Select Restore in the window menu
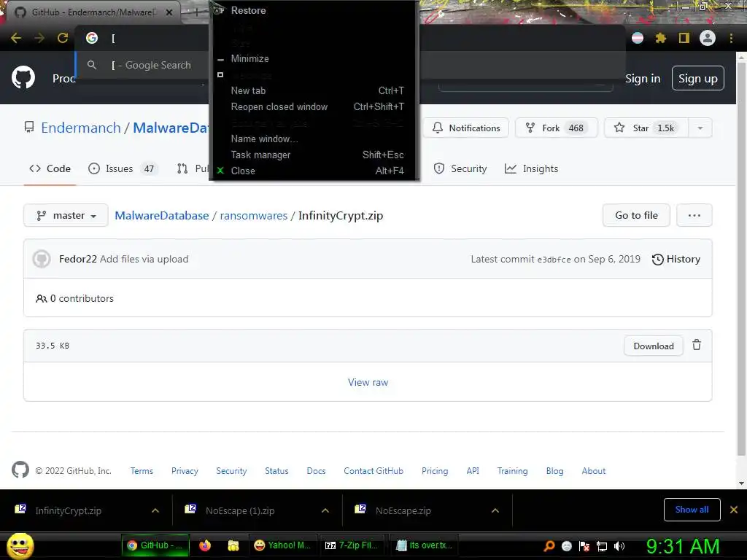 [314, 10]
